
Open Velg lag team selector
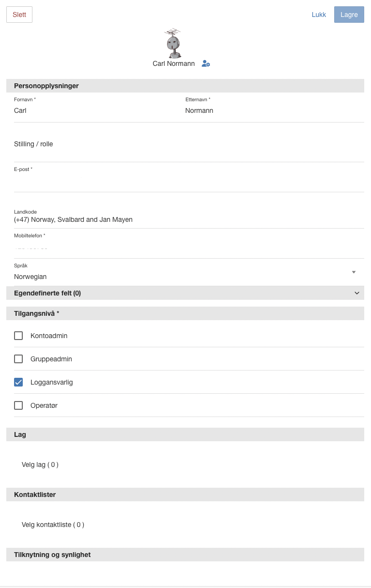tap(40, 464)
